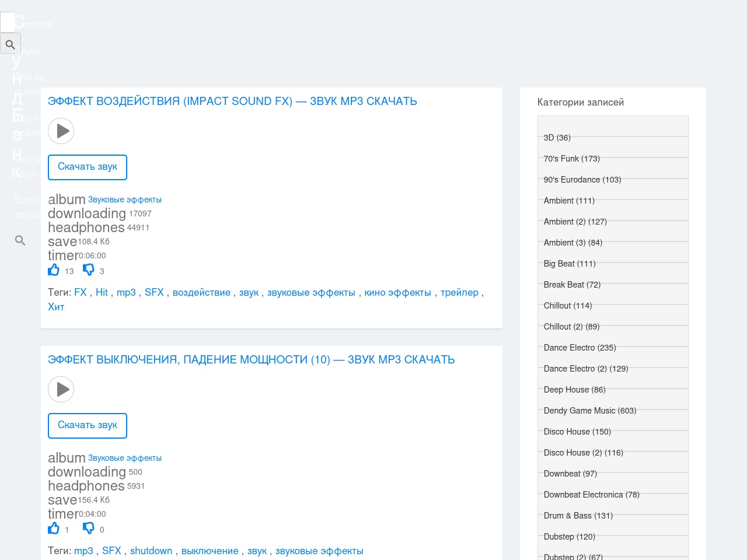Select the Chillout (2) category
Image resolution: width=747 pixels, height=560 pixels.
(x=572, y=327)
